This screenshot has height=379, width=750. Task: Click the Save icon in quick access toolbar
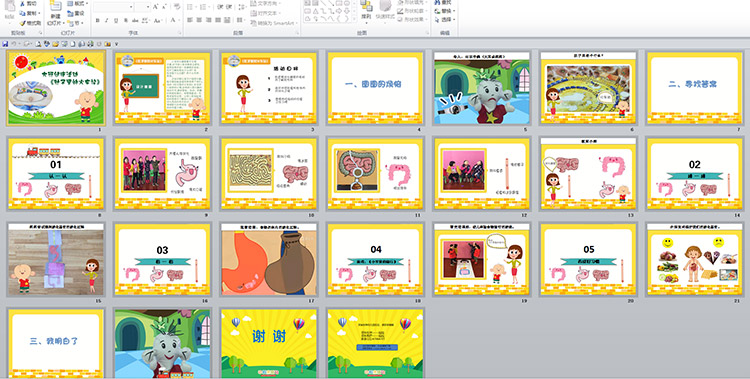tap(5, 44)
